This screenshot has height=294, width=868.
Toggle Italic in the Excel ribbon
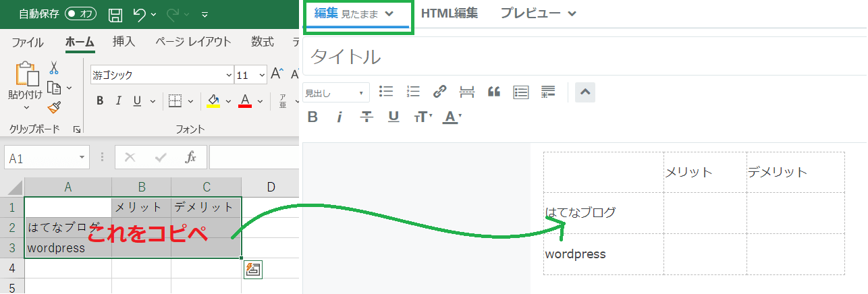(118, 101)
